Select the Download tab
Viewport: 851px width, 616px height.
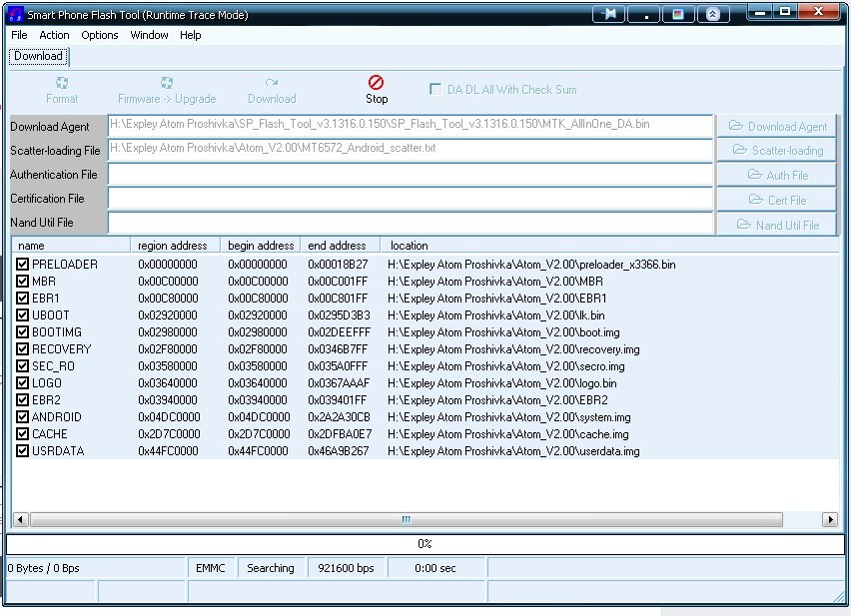38,57
